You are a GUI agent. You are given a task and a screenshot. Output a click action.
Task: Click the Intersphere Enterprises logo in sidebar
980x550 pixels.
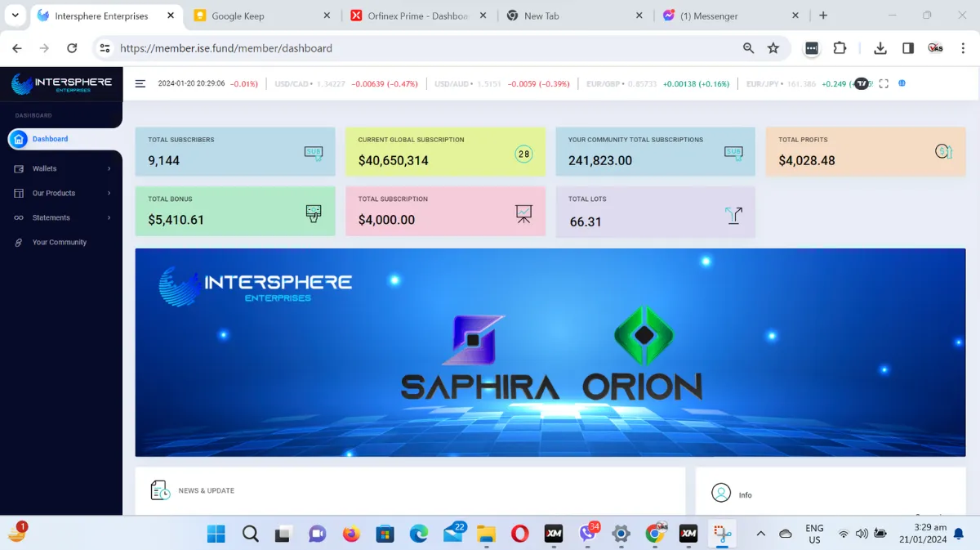61,84
